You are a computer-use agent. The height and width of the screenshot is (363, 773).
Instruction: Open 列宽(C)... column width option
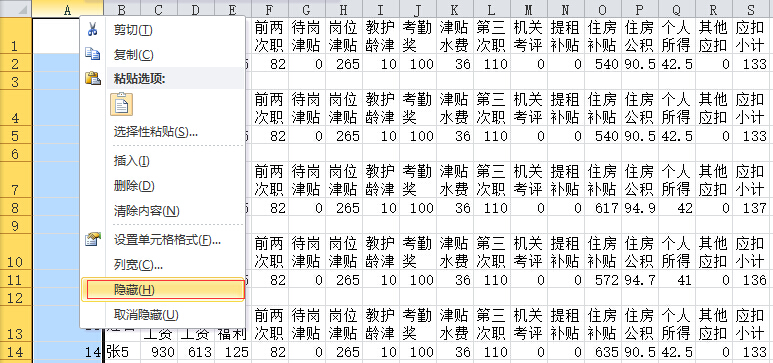tap(138, 265)
